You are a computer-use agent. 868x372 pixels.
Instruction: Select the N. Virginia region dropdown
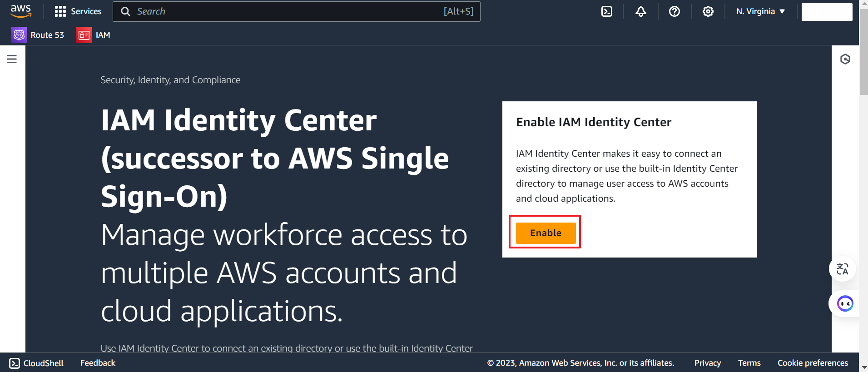(761, 11)
